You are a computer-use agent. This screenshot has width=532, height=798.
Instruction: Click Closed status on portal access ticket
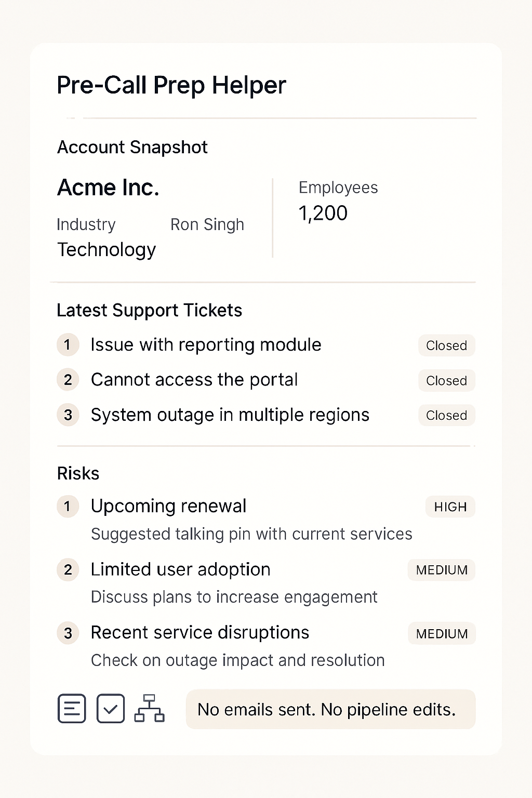tap(446, 381)
